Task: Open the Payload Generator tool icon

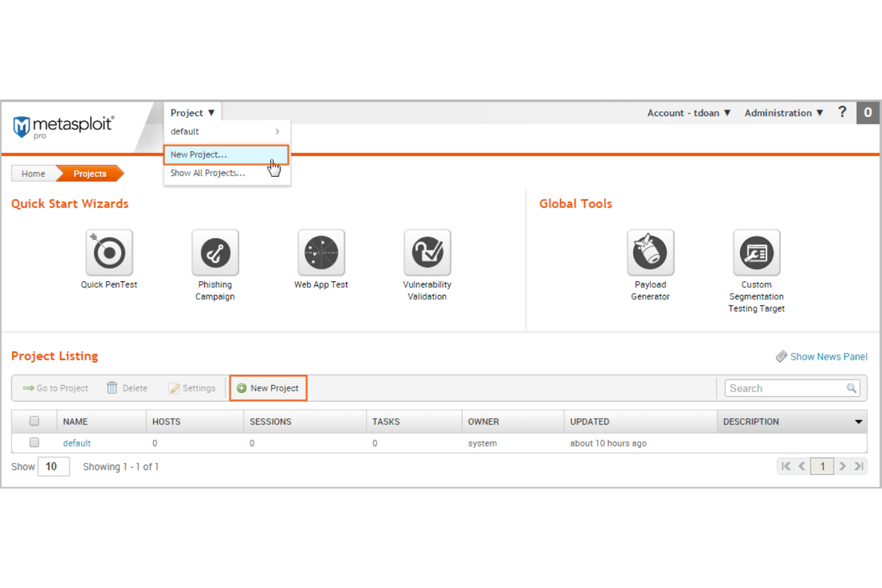Action: (650, 252)
